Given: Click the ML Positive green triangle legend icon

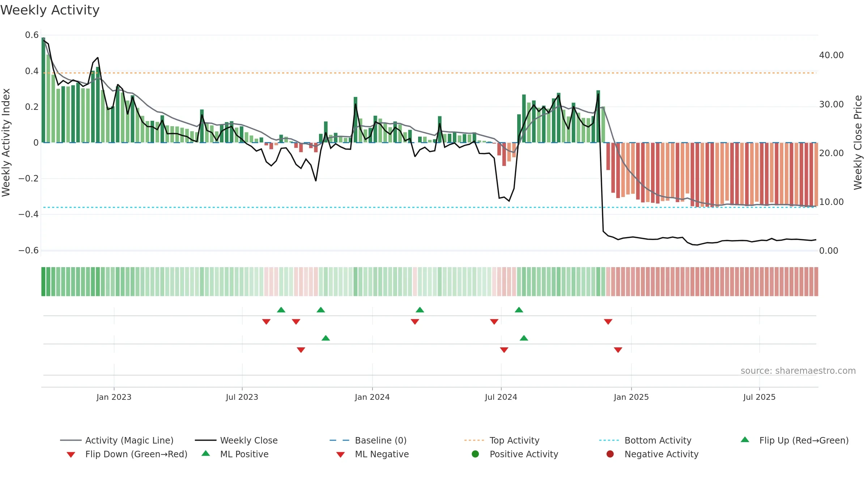Looking at the screenshot, I should (x=206, y=453).
